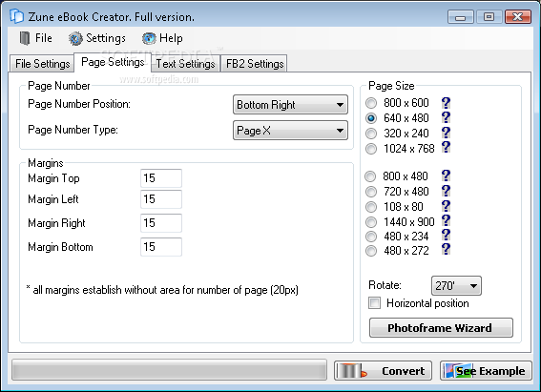This screenshot has height=392, width=541.
Task: Click help icon beside 1440 x 900
Action: tap(446, 220)
